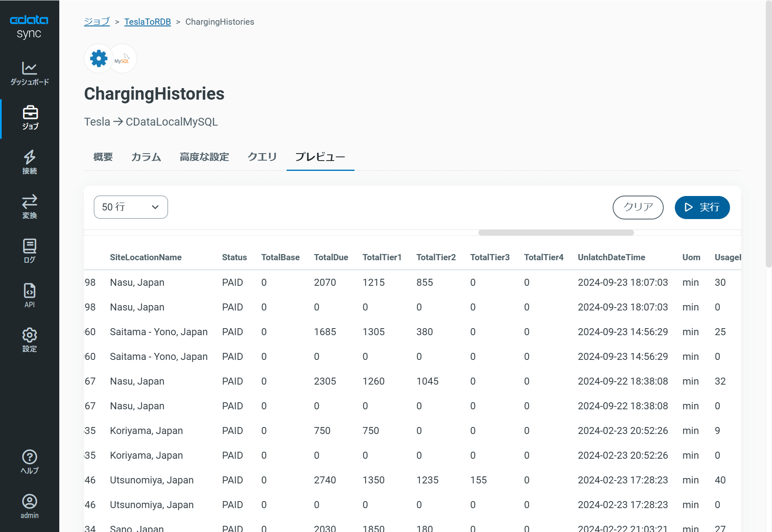Follow the TeslaToRDB breadcrumb link
772x532 pixels.
[147, 22]
